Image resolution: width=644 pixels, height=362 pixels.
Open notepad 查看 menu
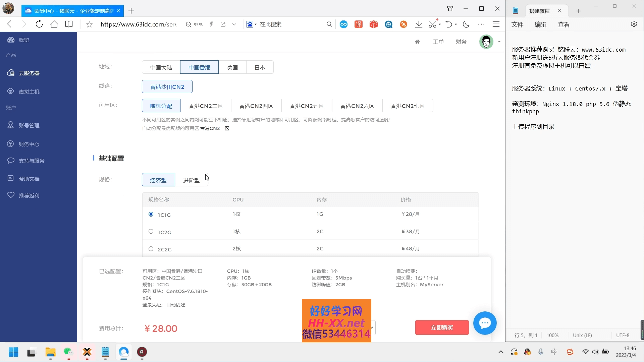click(563, 24)
